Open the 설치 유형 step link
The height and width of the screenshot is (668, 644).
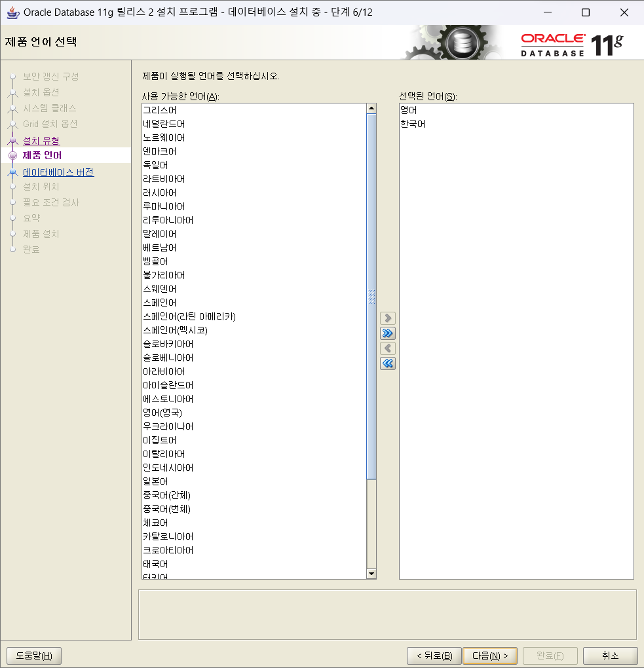pyautogui.click(x=41, y=140)
